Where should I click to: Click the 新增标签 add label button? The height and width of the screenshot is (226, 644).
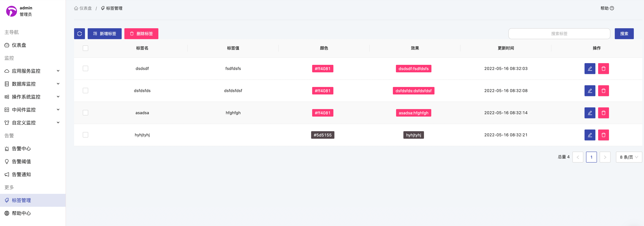click(x=105, y=34)
